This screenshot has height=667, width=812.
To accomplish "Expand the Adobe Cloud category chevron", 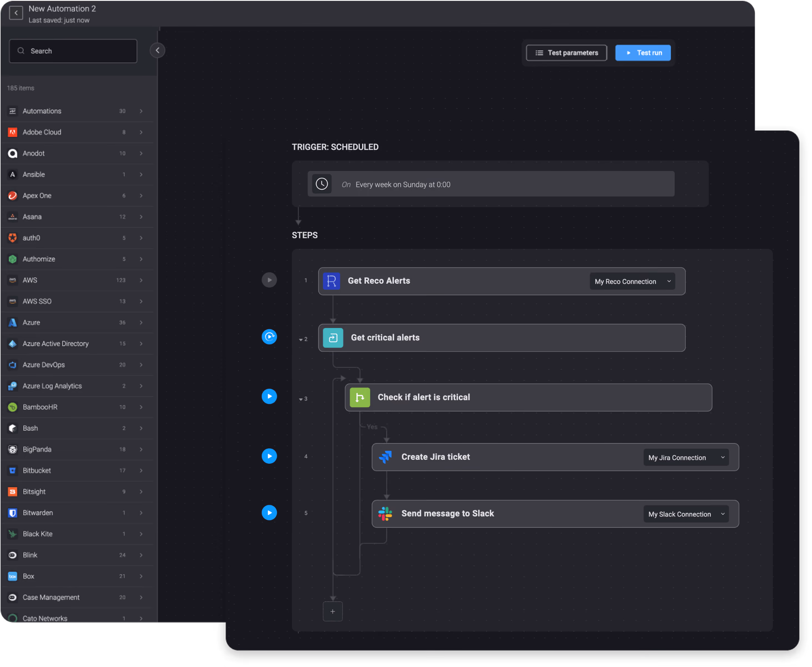I will pyautogui.click(x=141, y=132).
